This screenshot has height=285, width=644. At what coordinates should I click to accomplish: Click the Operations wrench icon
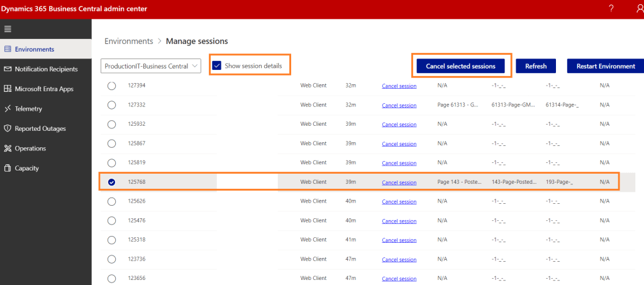pyautogui.click(x=8, y=148)
